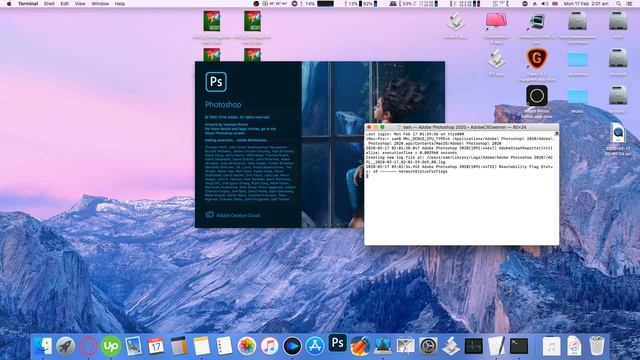The width and height of the screenshot is (640, 360).
Task: Open App Store from the Dock
Action: coord(315,346)
